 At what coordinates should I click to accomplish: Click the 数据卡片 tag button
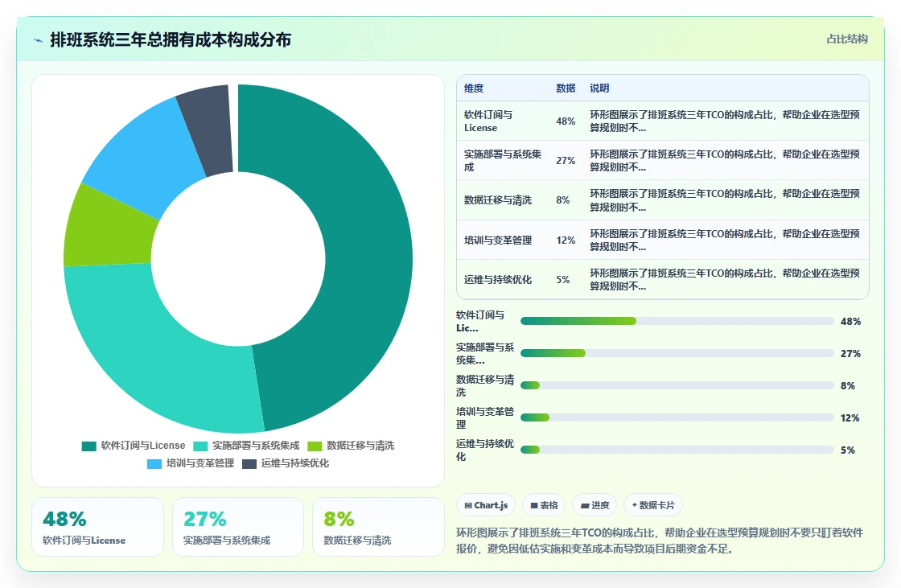pyautogui.click(x=652, y=505)
